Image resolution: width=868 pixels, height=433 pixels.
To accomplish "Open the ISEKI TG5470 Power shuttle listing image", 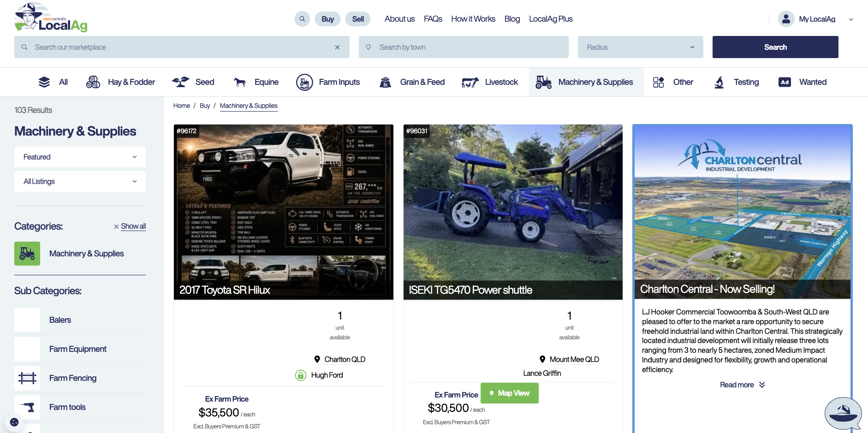I will (513, 212).
